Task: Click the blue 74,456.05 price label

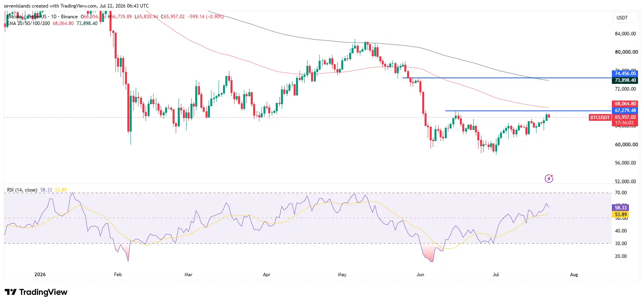Action: tap(625, 74)
